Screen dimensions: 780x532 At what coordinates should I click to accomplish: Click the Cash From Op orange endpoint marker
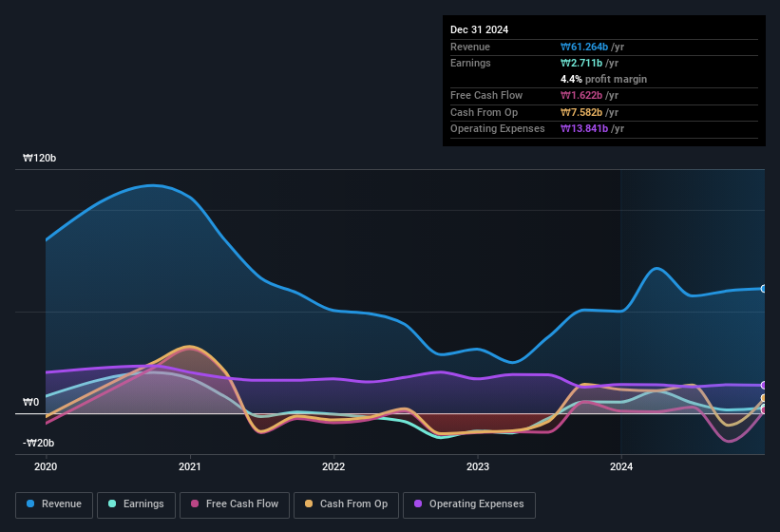coord(764,398)
